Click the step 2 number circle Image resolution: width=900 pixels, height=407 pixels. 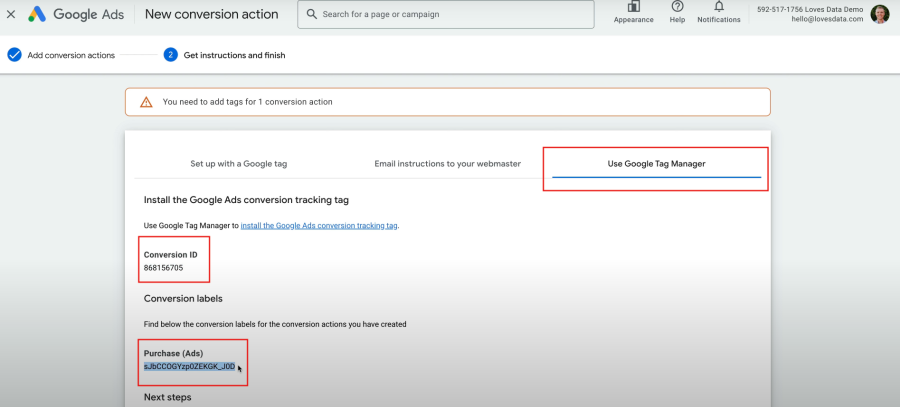coord(170,55)
